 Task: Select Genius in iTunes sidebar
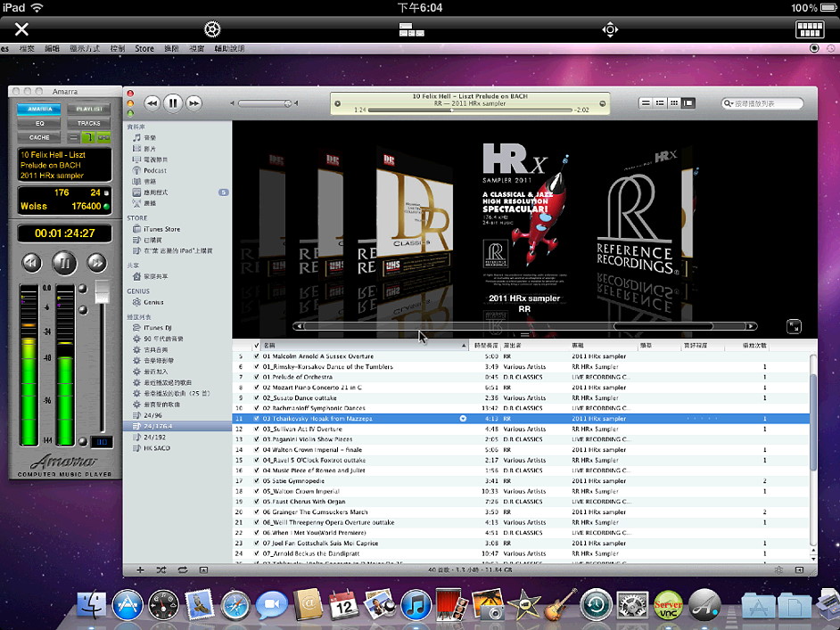(x=153, y=302)
